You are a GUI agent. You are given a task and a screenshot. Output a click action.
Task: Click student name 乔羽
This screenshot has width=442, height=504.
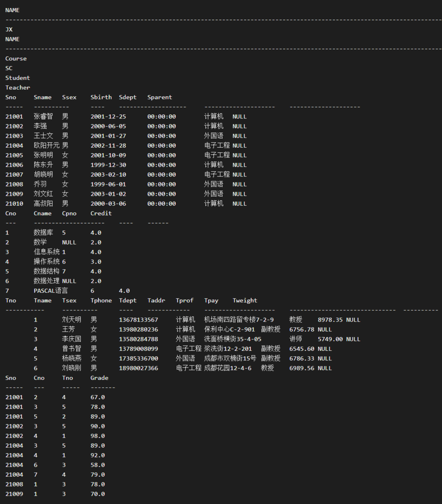[40, 184]
